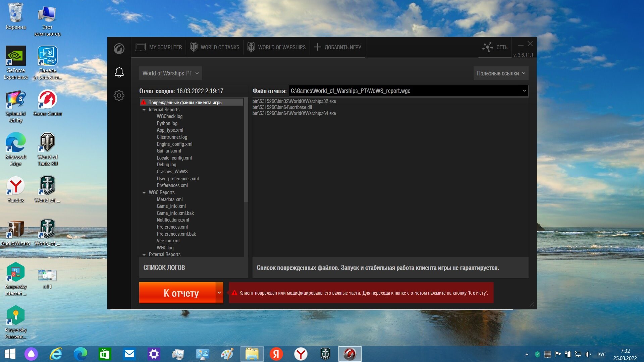Collapse the Internal Reports tree node
This screenshot has height=362, width=644.
click(x=144, y=110)
